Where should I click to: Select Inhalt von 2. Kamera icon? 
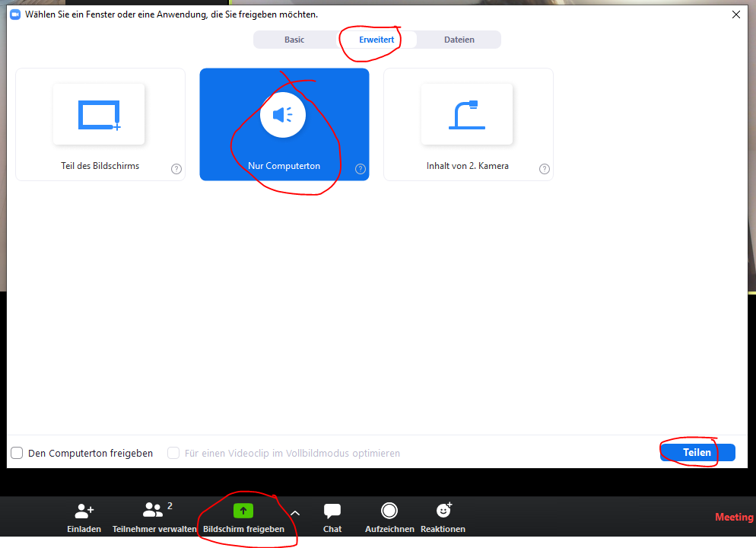point(467,114)
